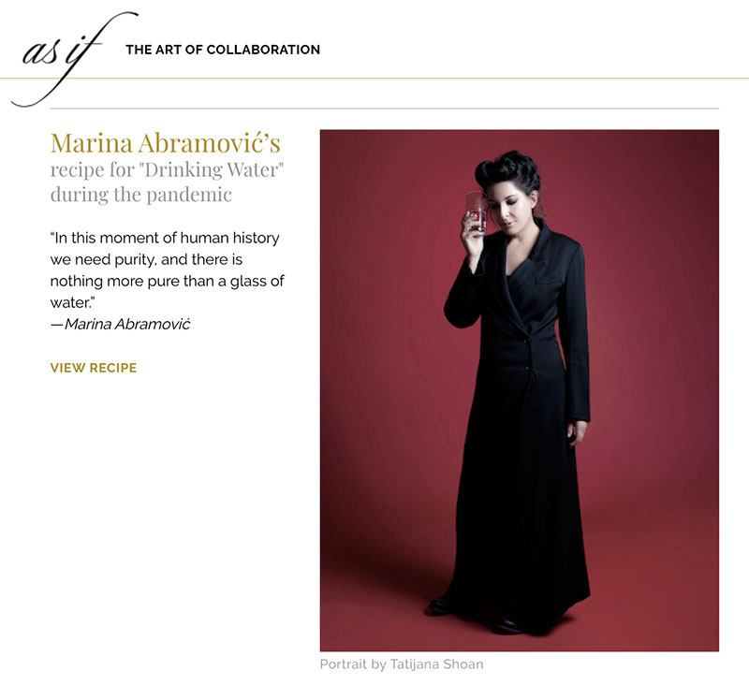Click the italic —Marina Abramović attribution
Viewport: 749px width, 700px height.
click(121, 324)
